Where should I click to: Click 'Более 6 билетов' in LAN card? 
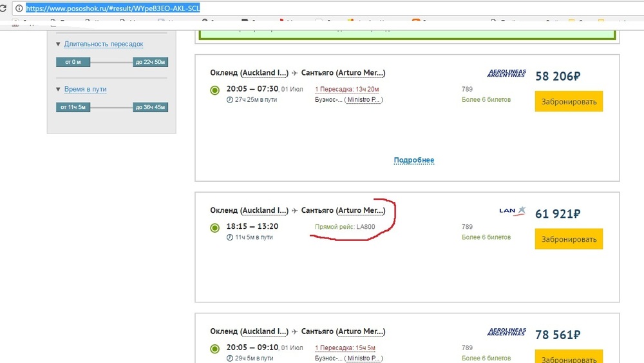[x=486, y=237]
